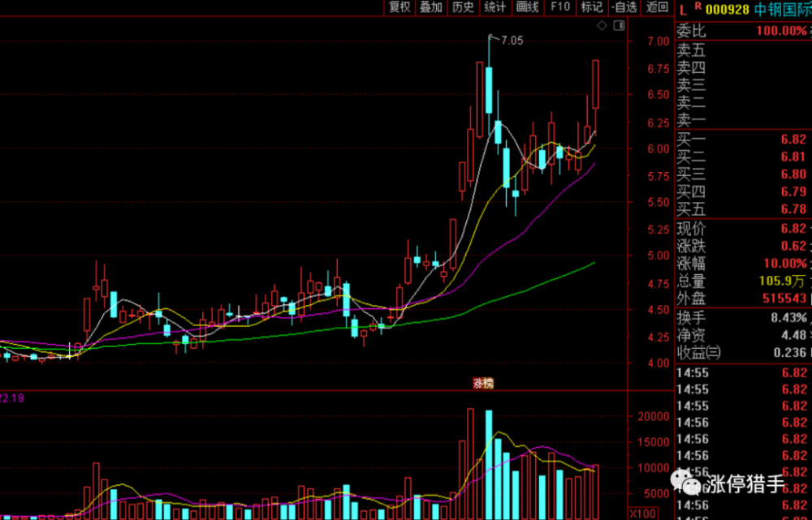Activate the 画线 drawing tool

pyautogui.click(x=528, y=7)
